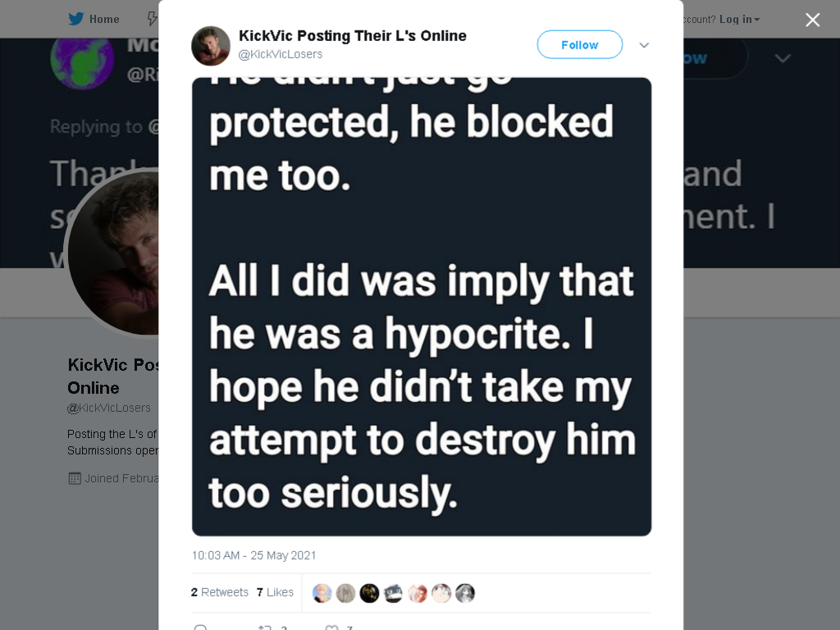The height and width of the screenshot is (630, 840).
Task: Open the tweet timestamp 25 May 2021
Action: pyautogui.click(x=254, y=555)
